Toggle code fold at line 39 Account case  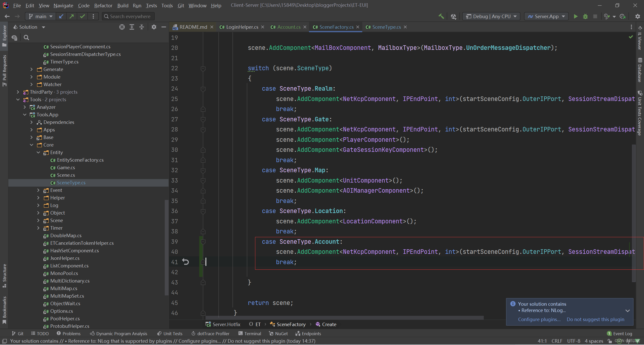[203, 242]
